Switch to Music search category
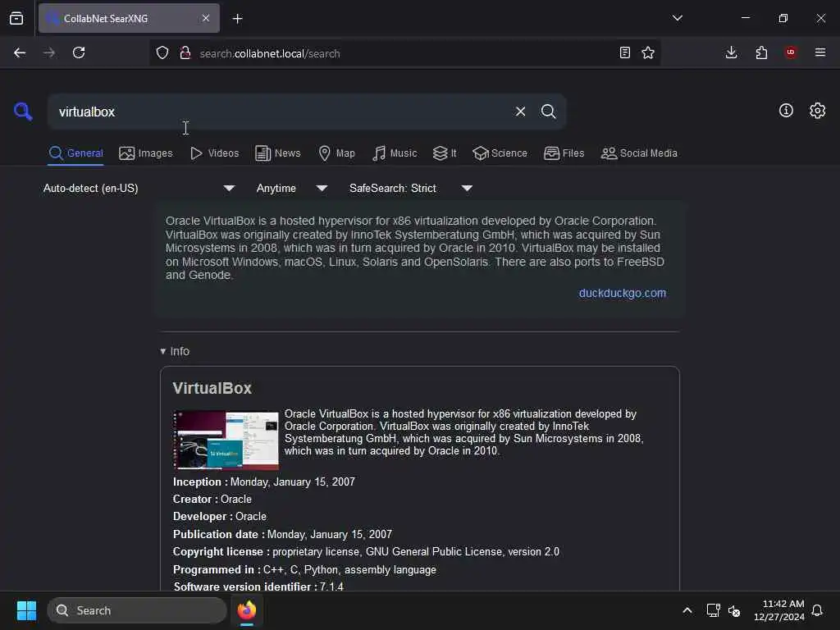 click(x=395, y=153)
